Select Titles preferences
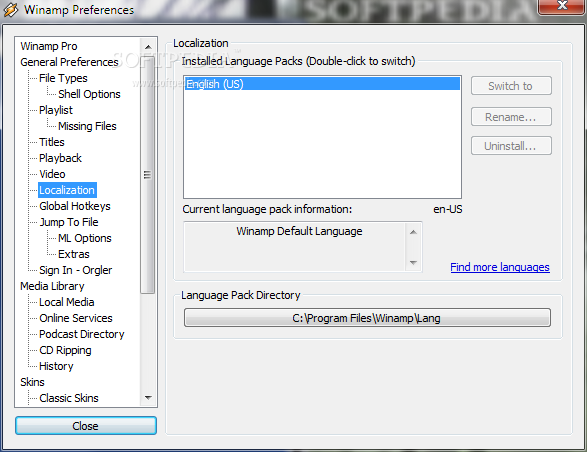Viewport: 587px width, 452px height. [52, 142]
